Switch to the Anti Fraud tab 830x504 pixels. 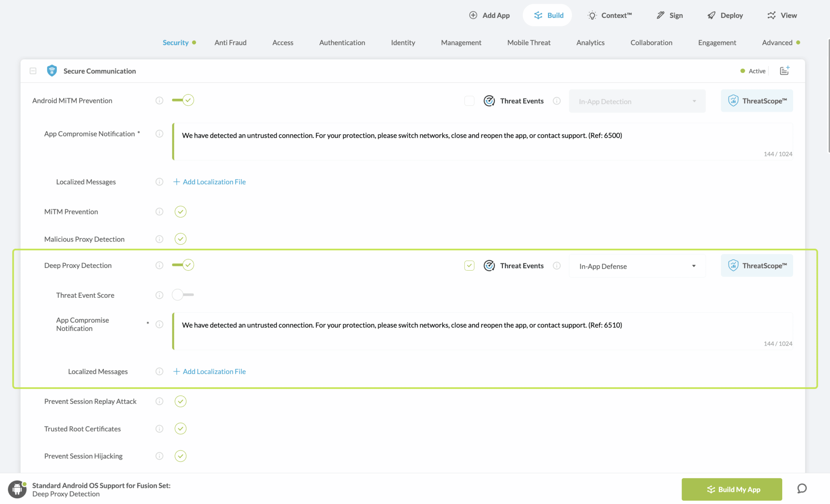coord(230,43)
